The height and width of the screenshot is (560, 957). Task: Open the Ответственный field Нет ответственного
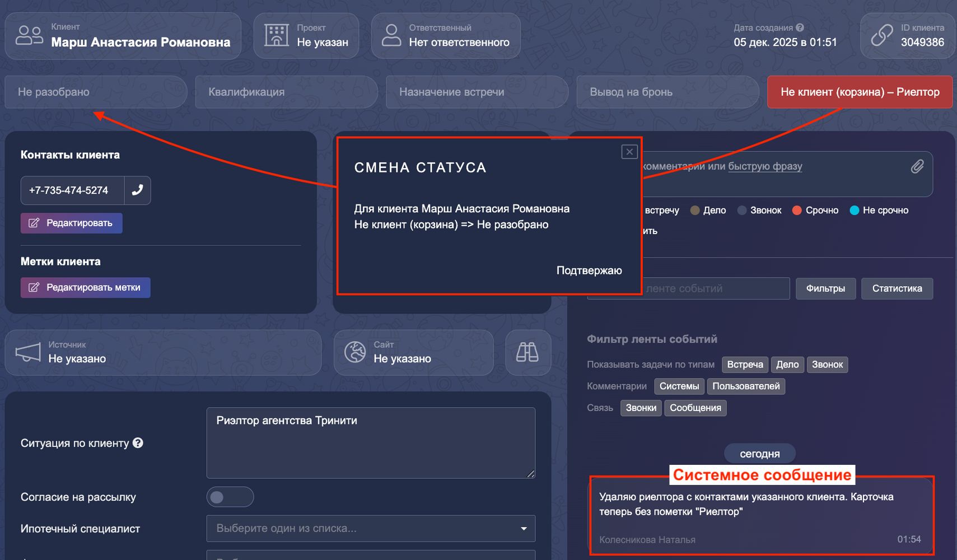tap(446, 36)
